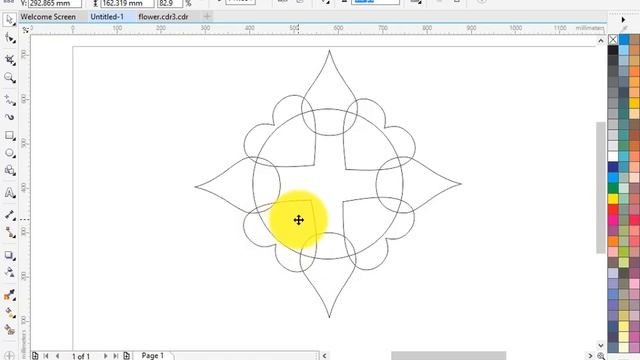The image size is (640, 360).
Task: Go to the last page
Action: [116, 356]
